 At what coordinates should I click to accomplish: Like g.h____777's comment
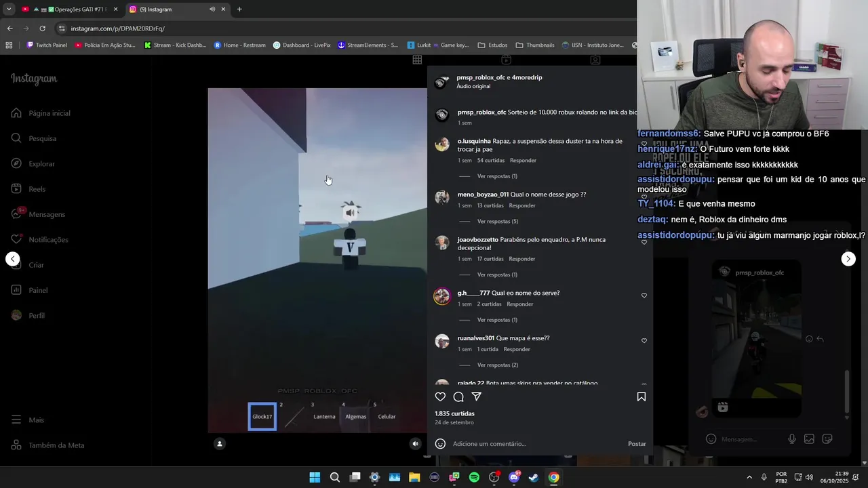click(x=644, y=296)
